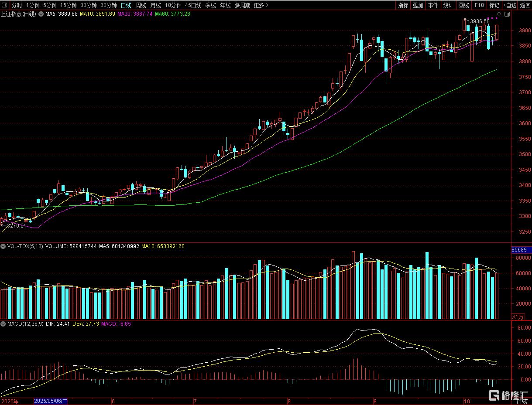The height and width of the screenshot is (405, 532).
Task: Open the 指标 indicators menu
Action: pyautogui.click(x=403, y=5)
